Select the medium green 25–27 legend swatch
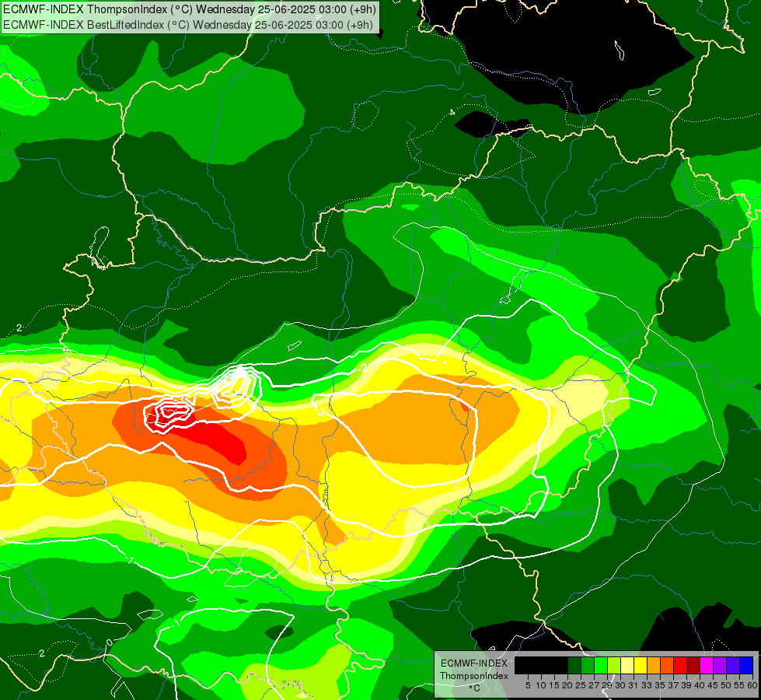Screen dimensions: 761x700 click(x=588, y=665)
